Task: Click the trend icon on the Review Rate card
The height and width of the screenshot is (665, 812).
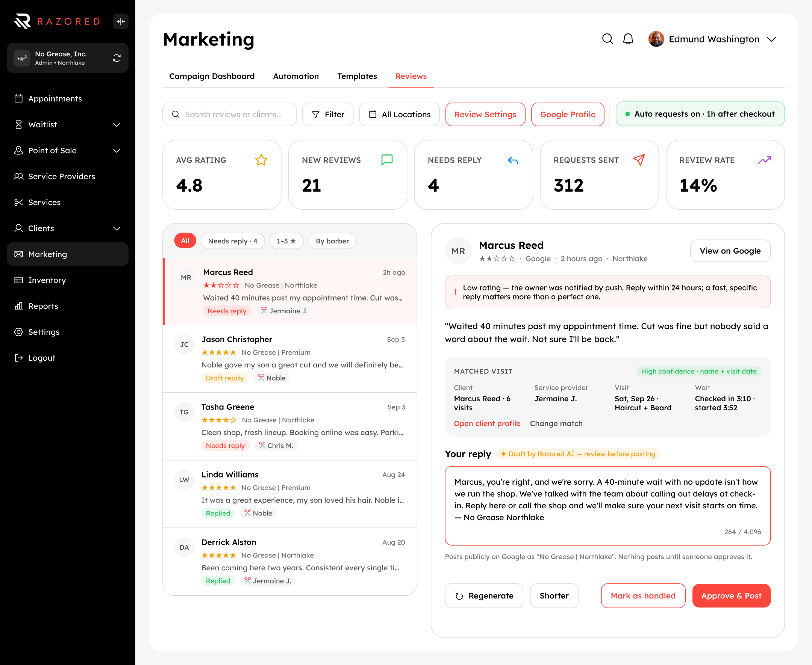Action: (765, 160)
